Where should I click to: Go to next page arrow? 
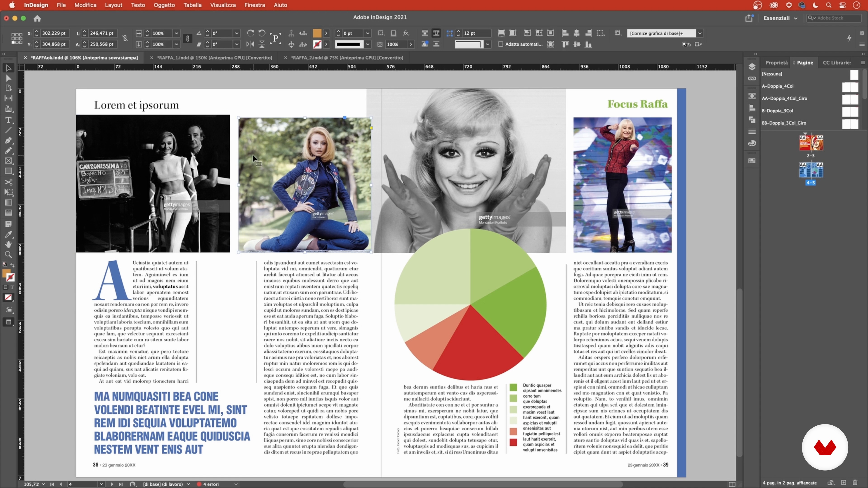click(x=112, y=484)
